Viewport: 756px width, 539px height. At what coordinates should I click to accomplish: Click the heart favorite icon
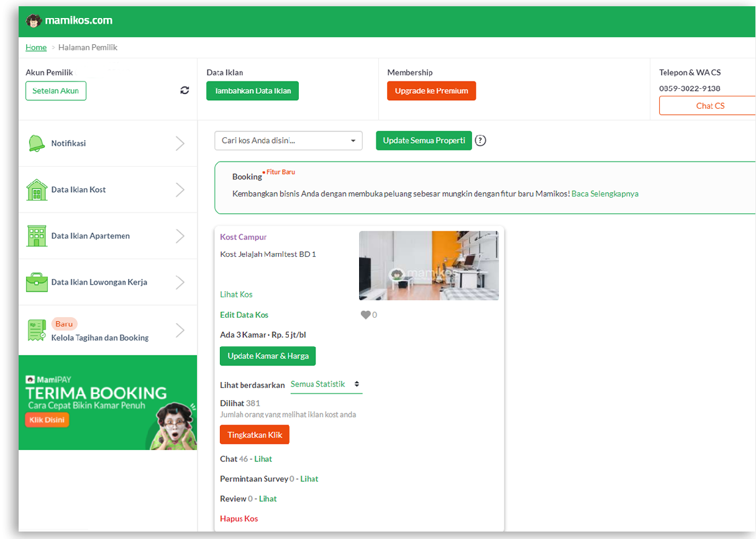coord(365,315)
